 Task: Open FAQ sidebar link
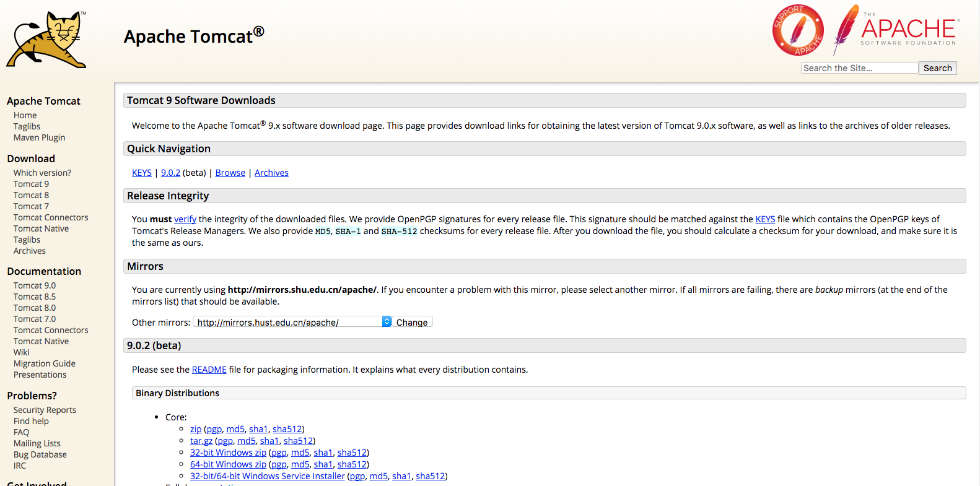(x=22, y=432)
